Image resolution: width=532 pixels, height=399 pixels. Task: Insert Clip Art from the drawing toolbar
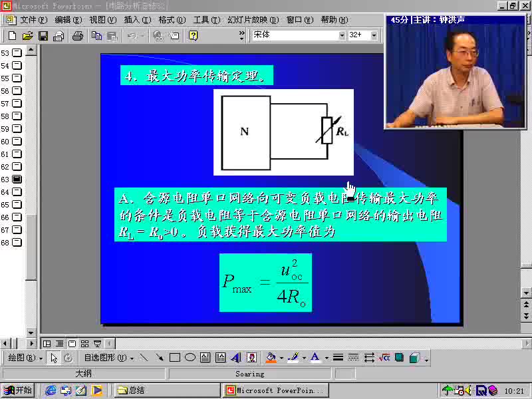251,357
